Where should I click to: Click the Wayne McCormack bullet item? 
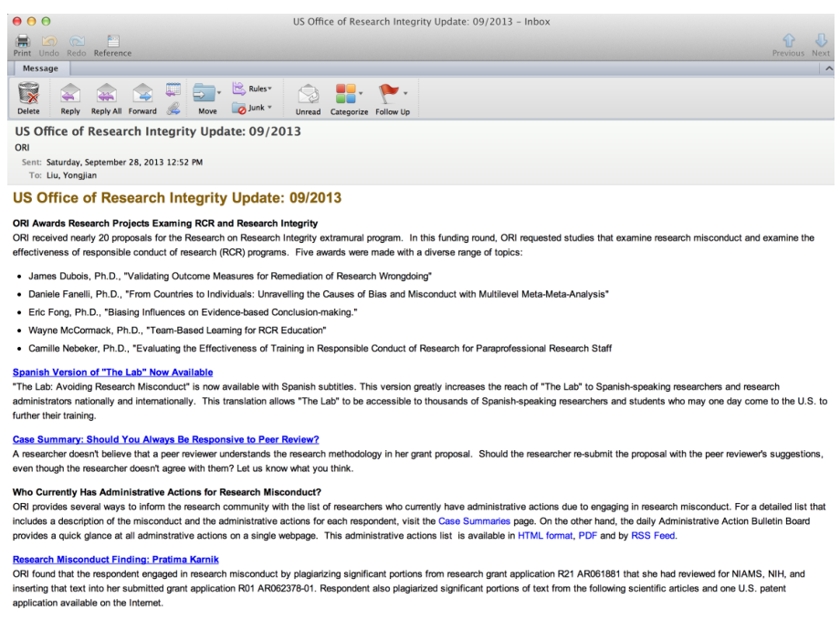click(x=177, y=331)
